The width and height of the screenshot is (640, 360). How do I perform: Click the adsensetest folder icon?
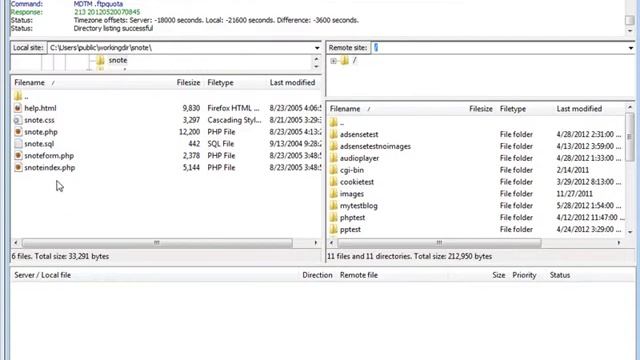click(x=333, y=134)
